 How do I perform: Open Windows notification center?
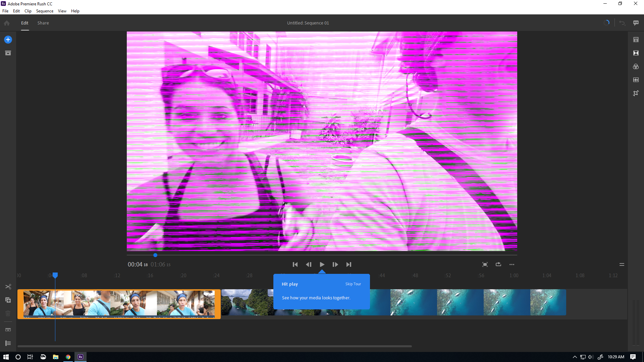pos(633,357)
